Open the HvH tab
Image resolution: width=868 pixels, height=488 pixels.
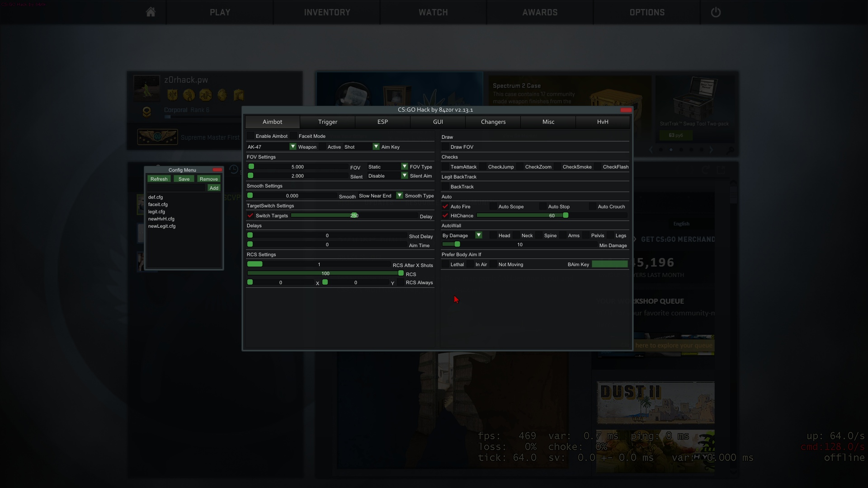point(603,122)
